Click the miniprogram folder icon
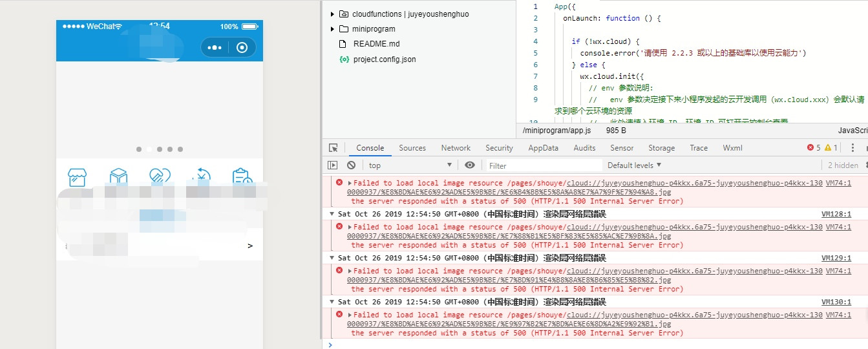The width and height of the screenshot is (868, 349). coord(344,29)
